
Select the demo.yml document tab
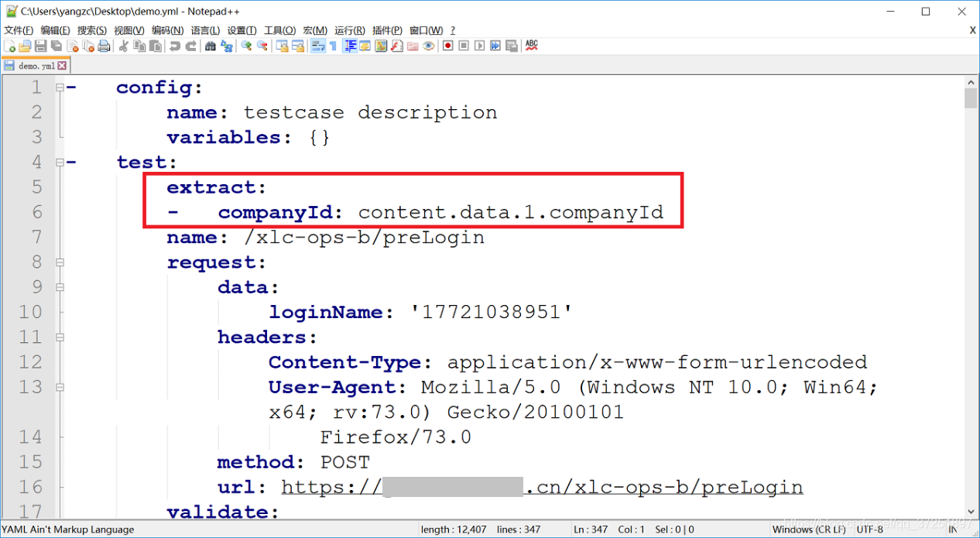[36, 66]
